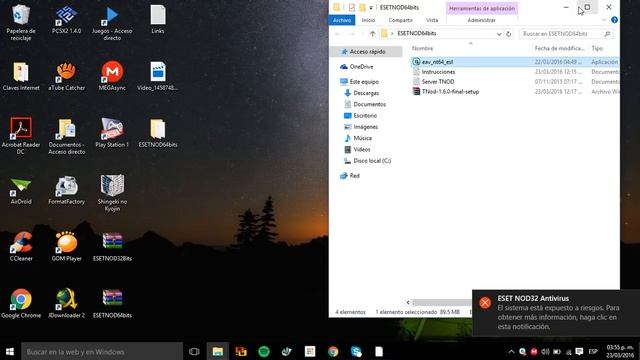
Task: Select the JDownloader 2 desktop icon
Action: (66, 303)
